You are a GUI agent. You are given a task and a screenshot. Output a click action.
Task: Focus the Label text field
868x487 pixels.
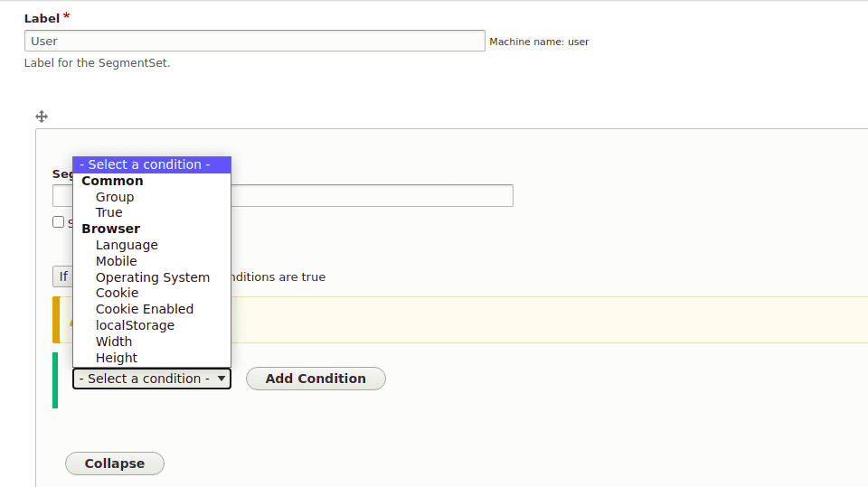[254, 41]
